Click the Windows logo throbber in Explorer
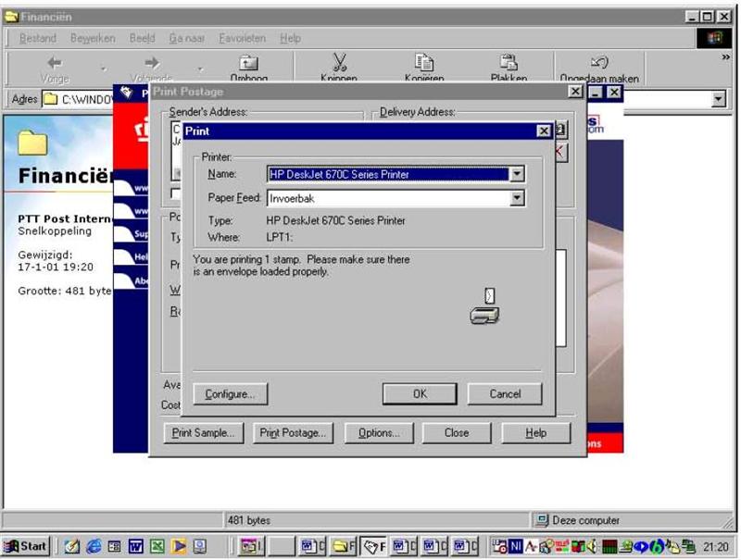The height and width of the screenshot is (560, 741). tap(714, 38)
